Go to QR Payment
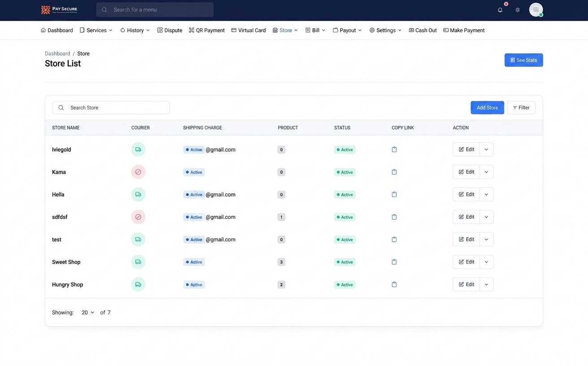This screenshot has height=366, width=588. (207, 30)
